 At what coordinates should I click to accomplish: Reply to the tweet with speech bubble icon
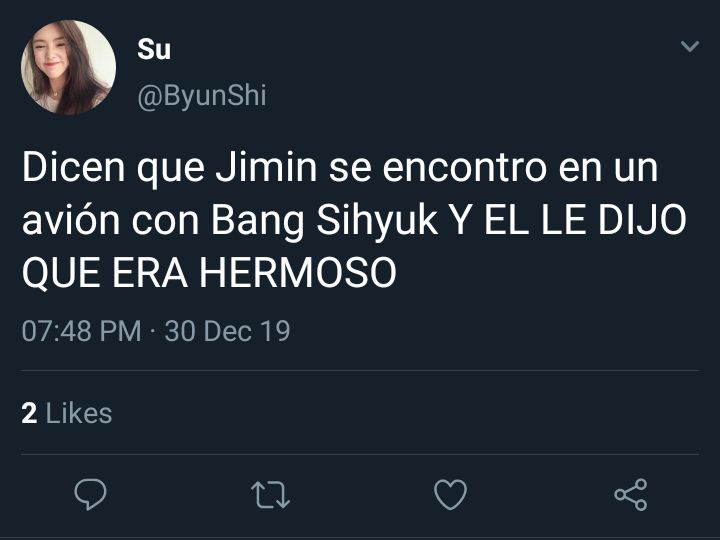(90, 495)
